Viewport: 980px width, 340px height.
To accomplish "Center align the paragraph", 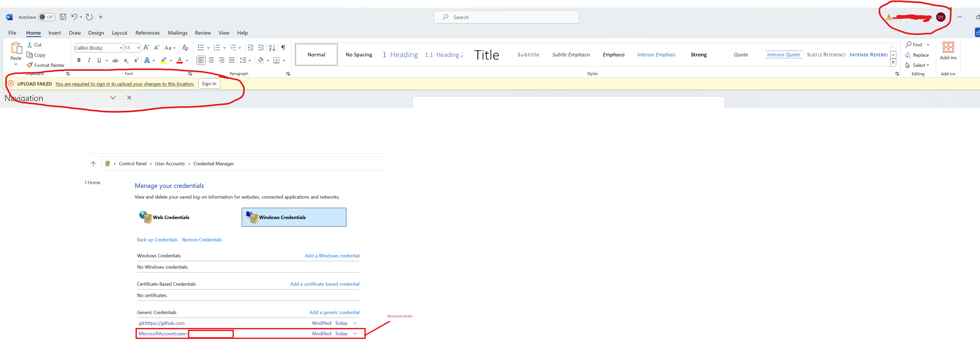I will (x=211, y=60).
